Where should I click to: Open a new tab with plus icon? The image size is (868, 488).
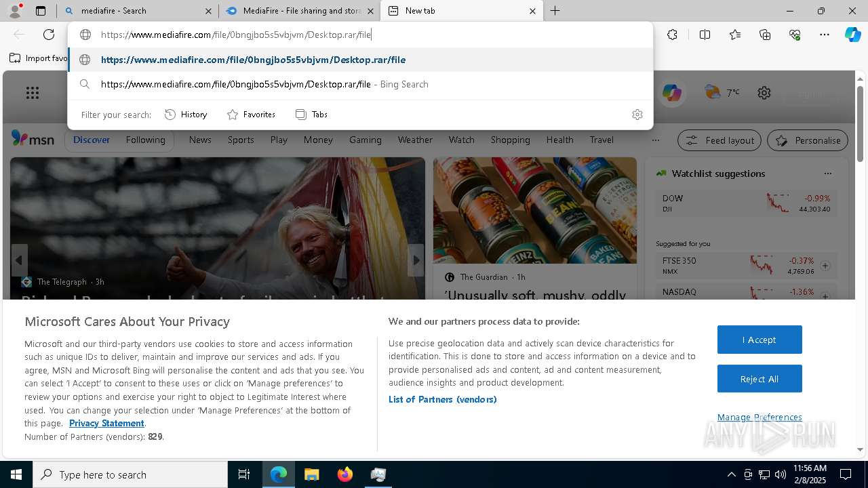[x=555, y=11]
